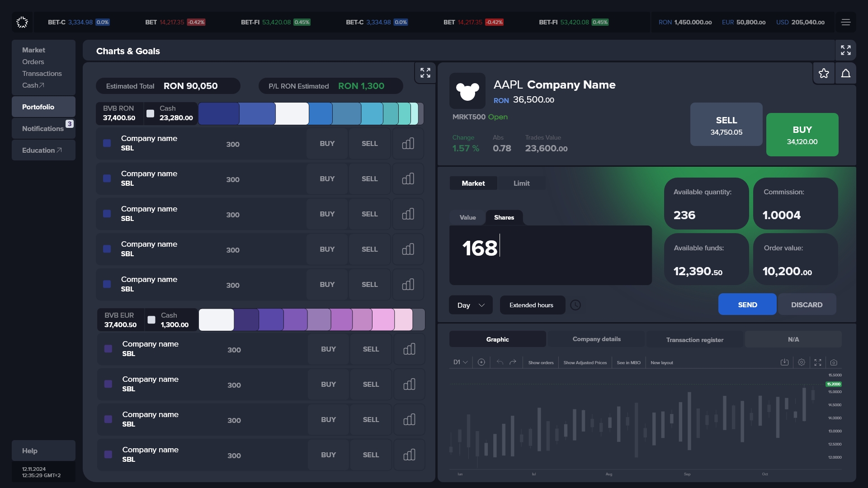Switch to the Limit order tab
This screenshot has height=488, width=868.
click(x=521, y=183)
